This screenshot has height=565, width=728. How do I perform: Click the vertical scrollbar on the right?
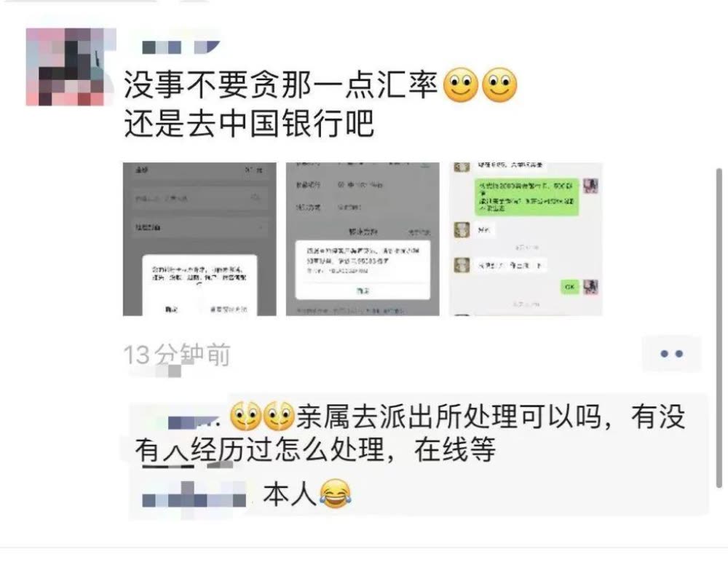[719, 328]
